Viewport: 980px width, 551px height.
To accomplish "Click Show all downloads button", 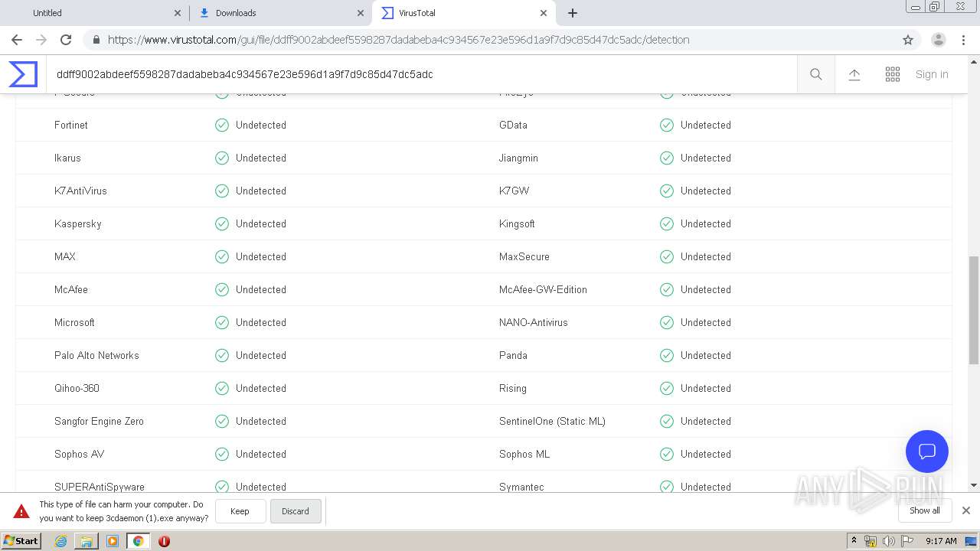I will point(925,510).
